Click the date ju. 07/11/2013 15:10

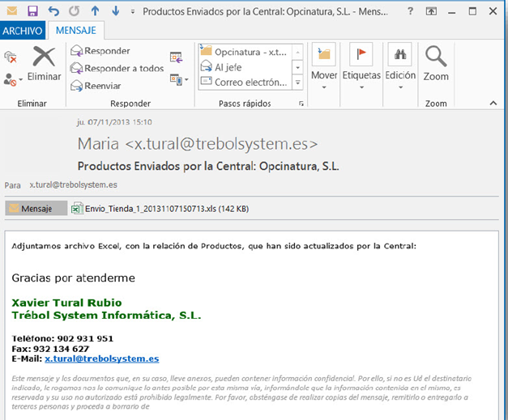114,122
